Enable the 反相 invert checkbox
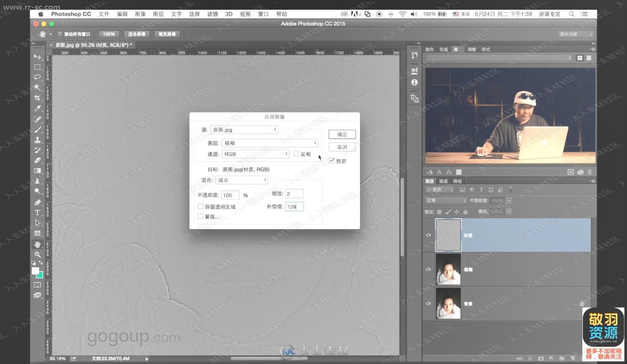 coord(296,154)
